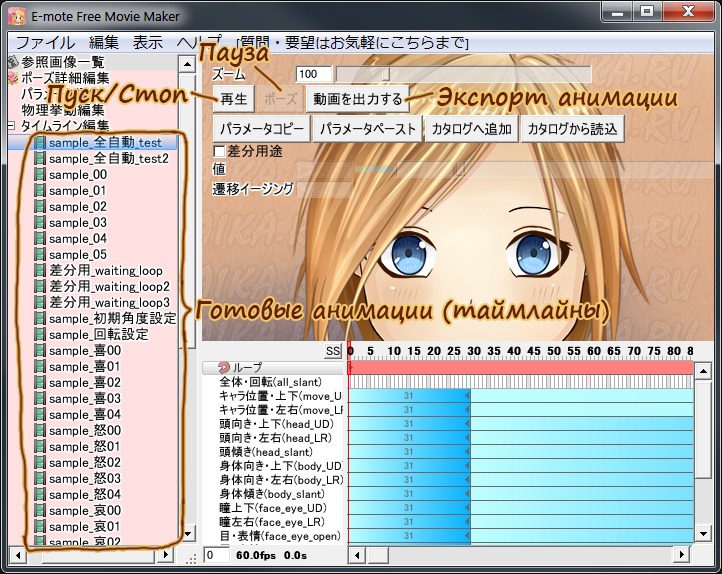Click tree panel scroll down arrow
The width and height of the screenshot is (722, 574).
coord(187,534)
